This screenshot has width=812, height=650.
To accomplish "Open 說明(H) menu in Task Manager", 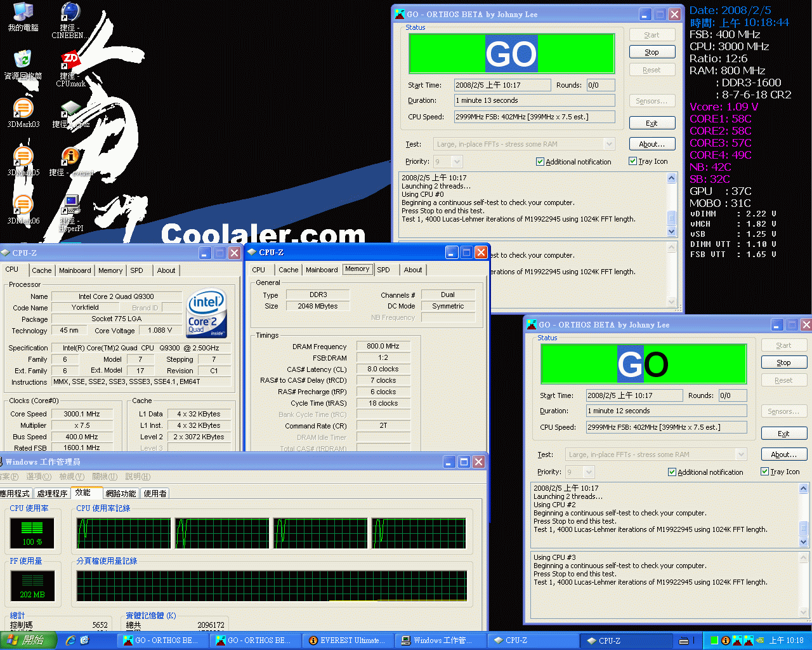I will (x=138, y=477).
